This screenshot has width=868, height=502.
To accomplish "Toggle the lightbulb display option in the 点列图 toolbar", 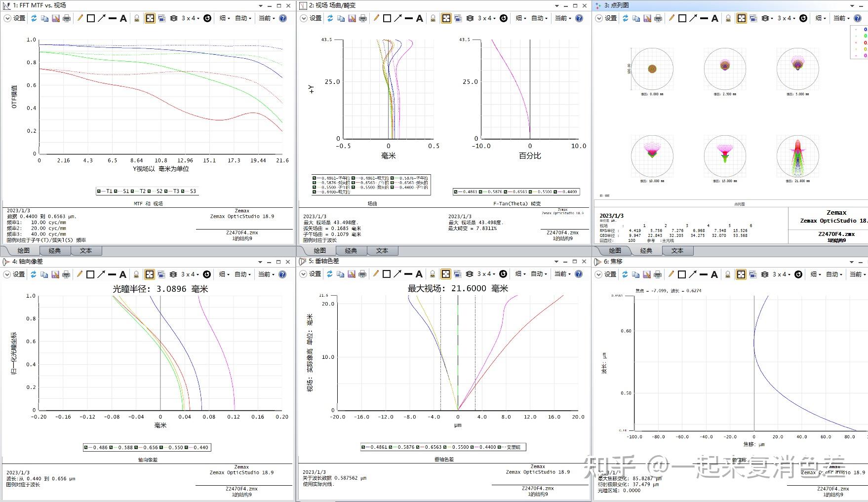I will (729, 18).
